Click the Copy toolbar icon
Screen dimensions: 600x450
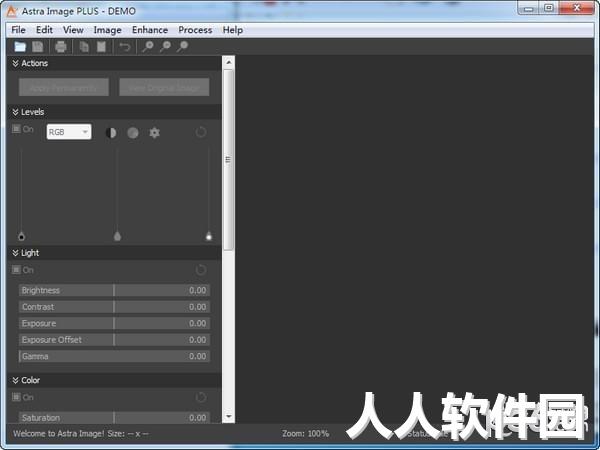click(x=84, y=47)
